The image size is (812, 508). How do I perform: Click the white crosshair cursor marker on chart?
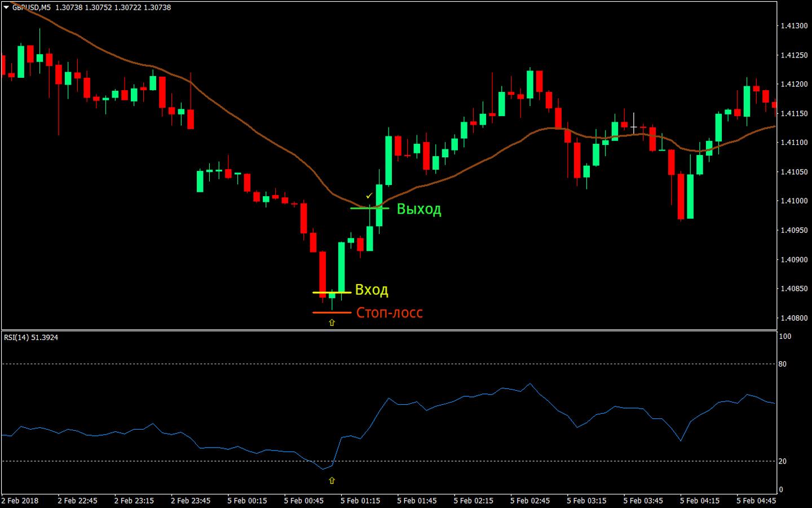pyautogui.click(x=634, y=128)
